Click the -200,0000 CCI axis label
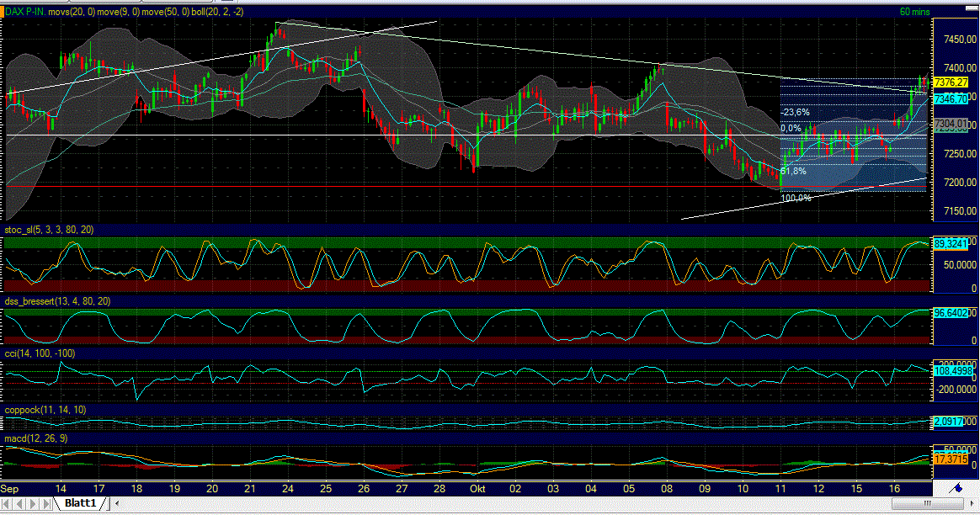The width and height of the screenshot is (980, 515). point(955,389)
